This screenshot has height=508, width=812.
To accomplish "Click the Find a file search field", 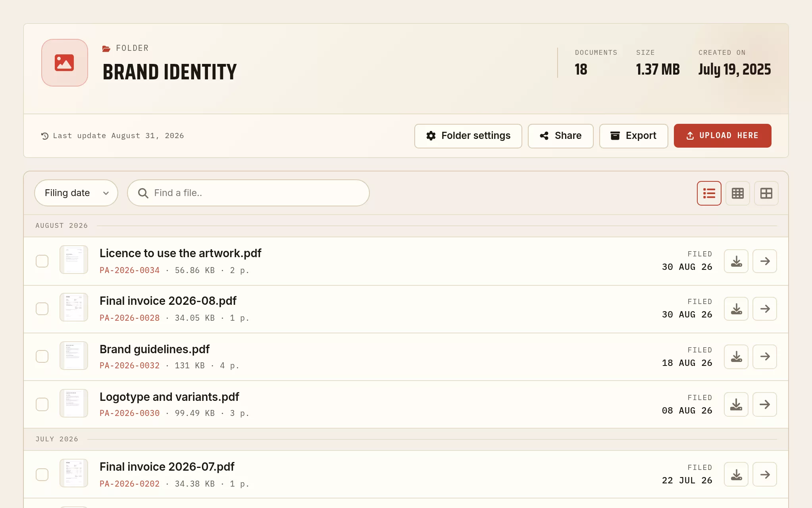I will point(248,193).
